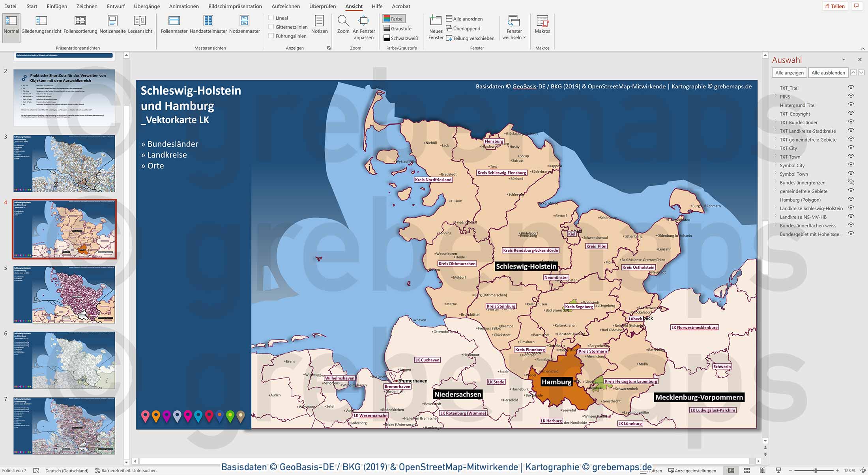This screenshot has height=475, width=868.
Task: Open the Datei menu
Action: tap(10, 6)
